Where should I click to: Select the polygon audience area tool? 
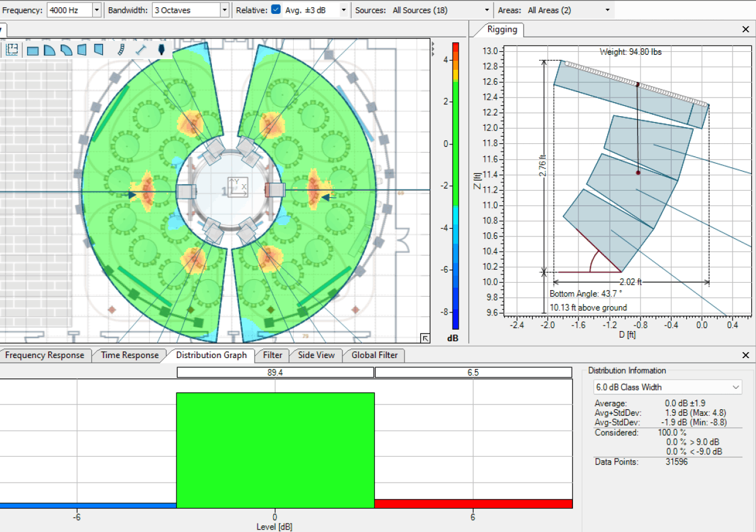pyautogui.click(x=98, y=49)
